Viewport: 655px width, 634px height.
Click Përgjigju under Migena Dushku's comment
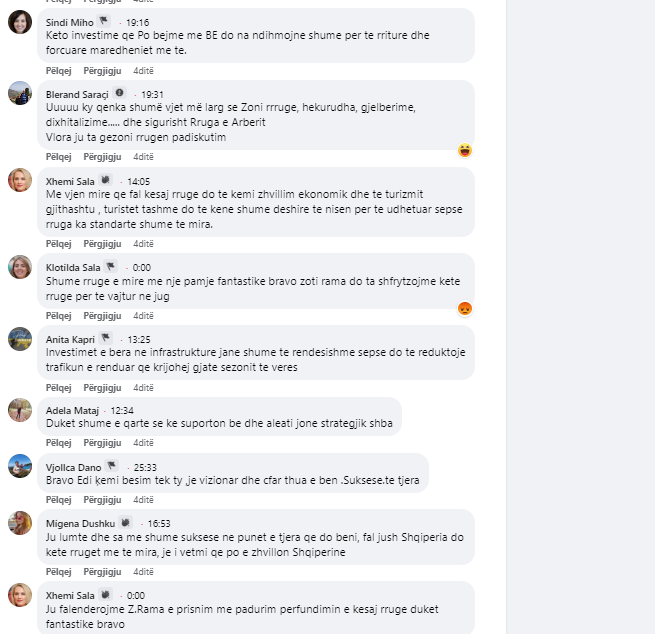[102, 571]
